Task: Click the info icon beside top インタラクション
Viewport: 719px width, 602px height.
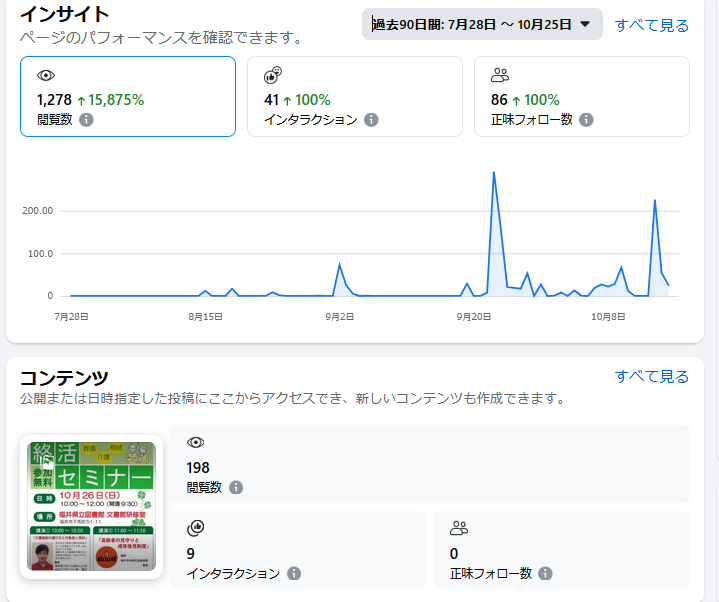Action: click(371, 120)
